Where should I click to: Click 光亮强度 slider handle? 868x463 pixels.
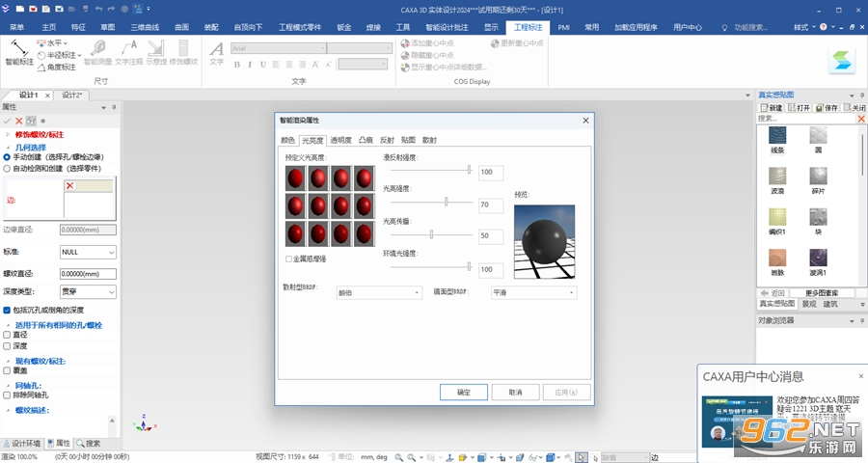(447, 202)
